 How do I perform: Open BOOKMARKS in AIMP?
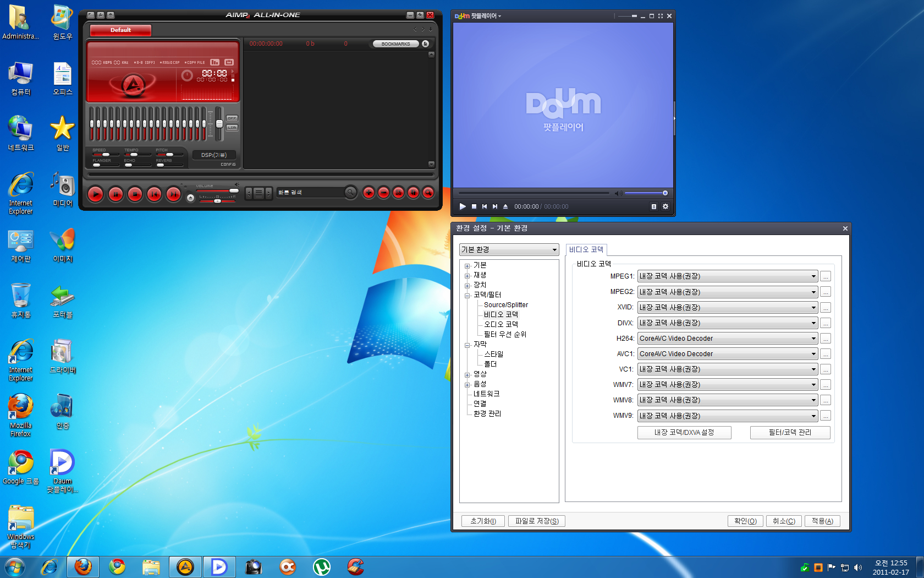pos(395,43)
